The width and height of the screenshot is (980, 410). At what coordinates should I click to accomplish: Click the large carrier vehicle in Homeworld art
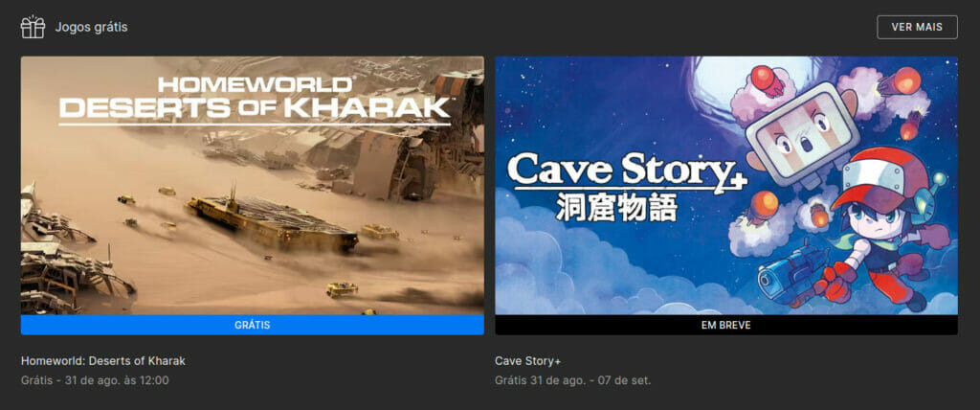point(272,221)
